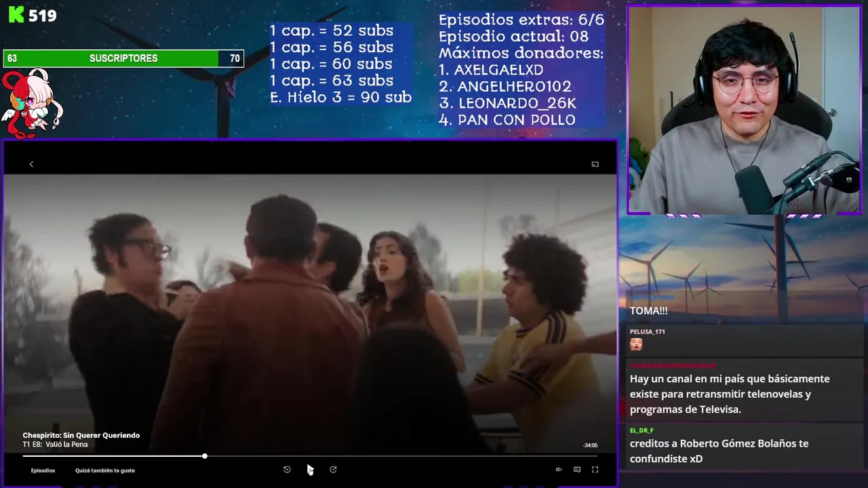Open the 'Quizá también te guste' suggestions
The image size is (868, 488).
[105, 470]
